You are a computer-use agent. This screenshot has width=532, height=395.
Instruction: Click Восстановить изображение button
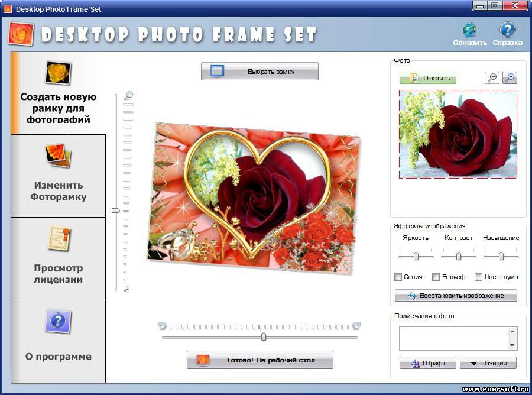[x=456, y=296]
